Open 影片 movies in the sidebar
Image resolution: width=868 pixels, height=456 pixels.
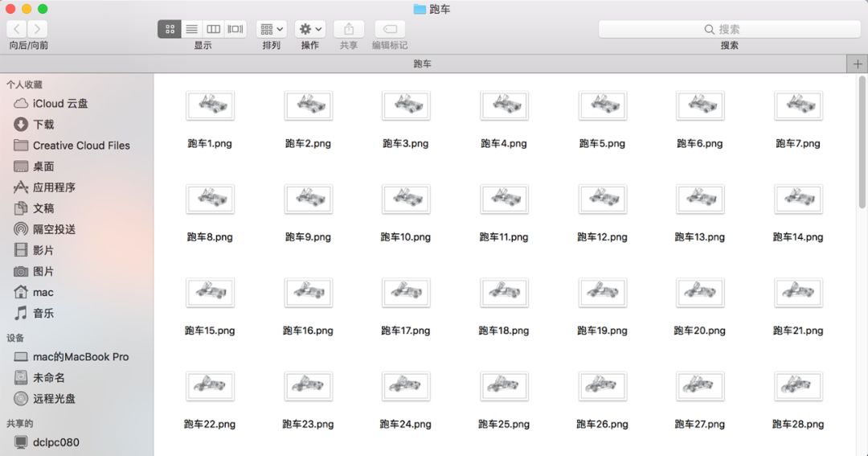pyautogui.click(x=34, y=250)
